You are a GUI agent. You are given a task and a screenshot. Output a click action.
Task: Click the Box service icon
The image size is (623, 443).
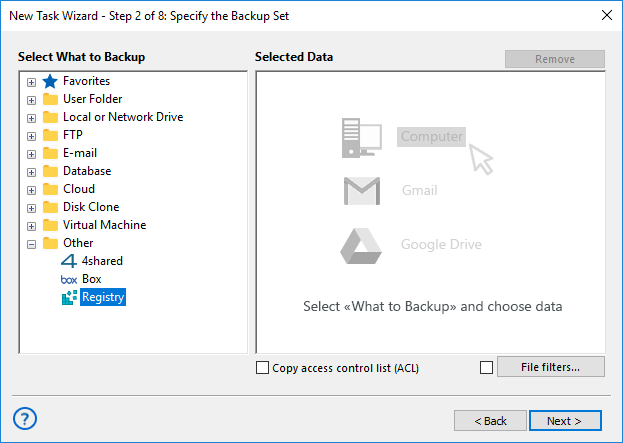pos(69,279)
